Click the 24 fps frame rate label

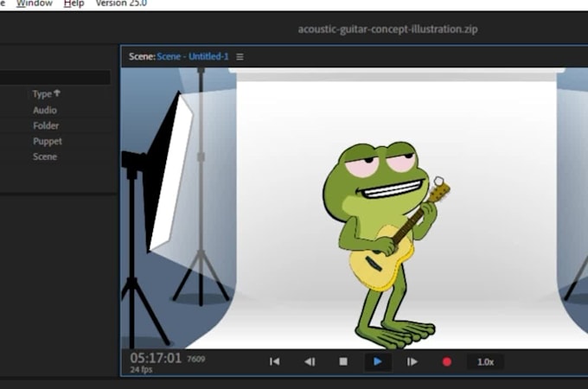tap(141, 369)
